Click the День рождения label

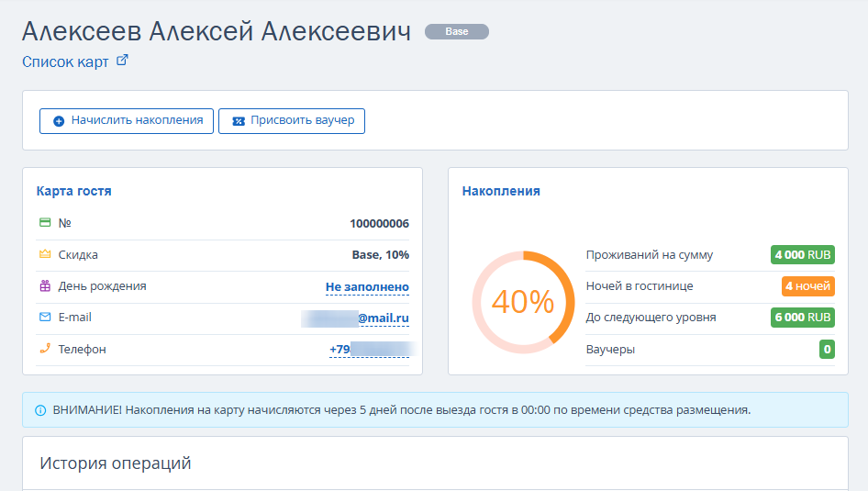pos(103,286)
